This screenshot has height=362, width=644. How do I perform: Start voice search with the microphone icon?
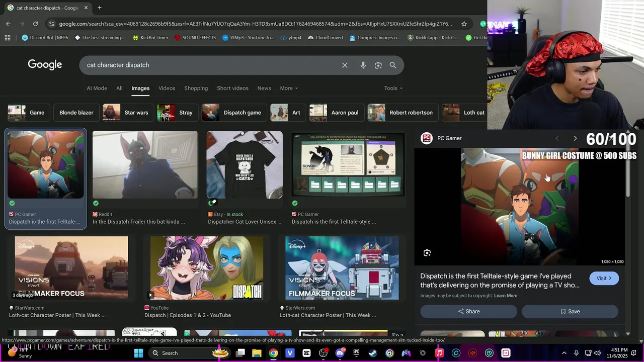coord(363,65)
